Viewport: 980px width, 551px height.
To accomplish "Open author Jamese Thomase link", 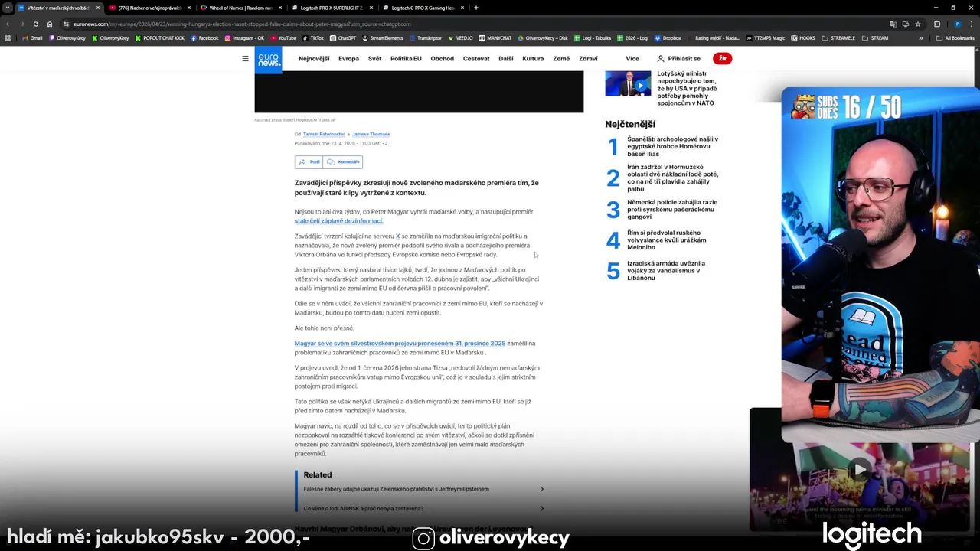I will tap(371, 134).
